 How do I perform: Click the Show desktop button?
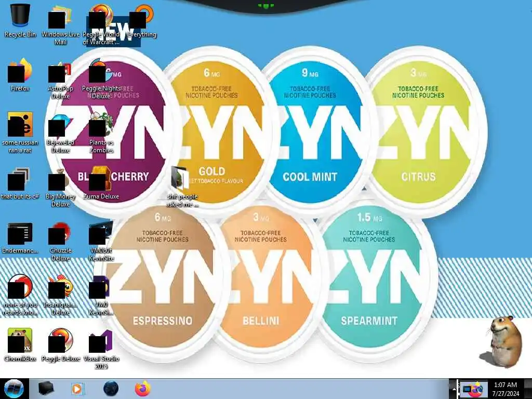click(x=528, y=389)
